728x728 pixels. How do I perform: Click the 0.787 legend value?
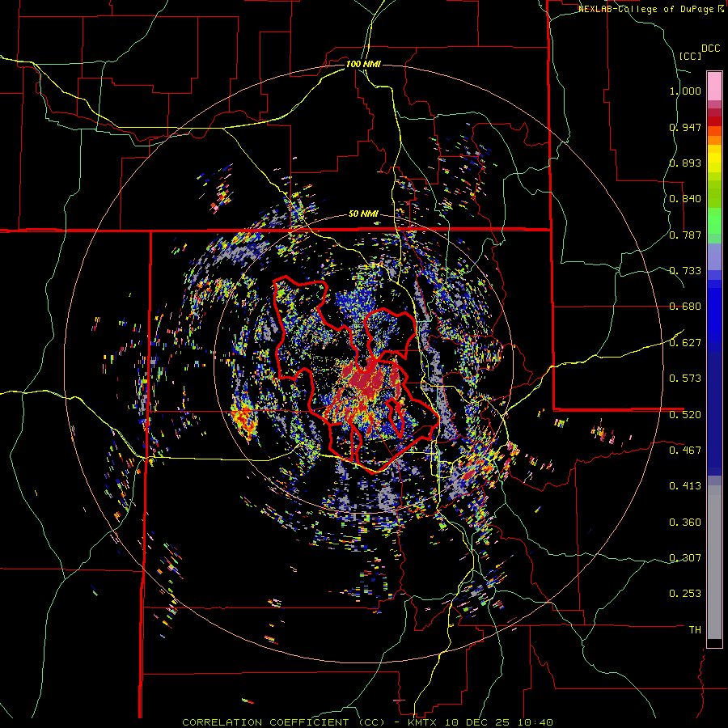tap(685, 235)
